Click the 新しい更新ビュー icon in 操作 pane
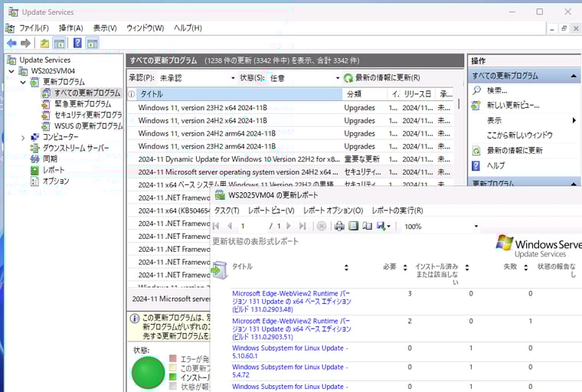The height and width of the screenshot is (392, 582). pos(476,106)
